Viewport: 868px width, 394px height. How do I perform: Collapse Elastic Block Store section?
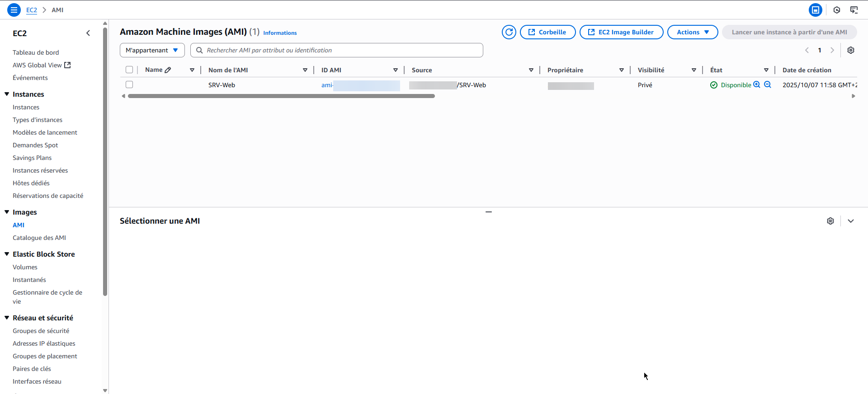click(x=7, y=254)
